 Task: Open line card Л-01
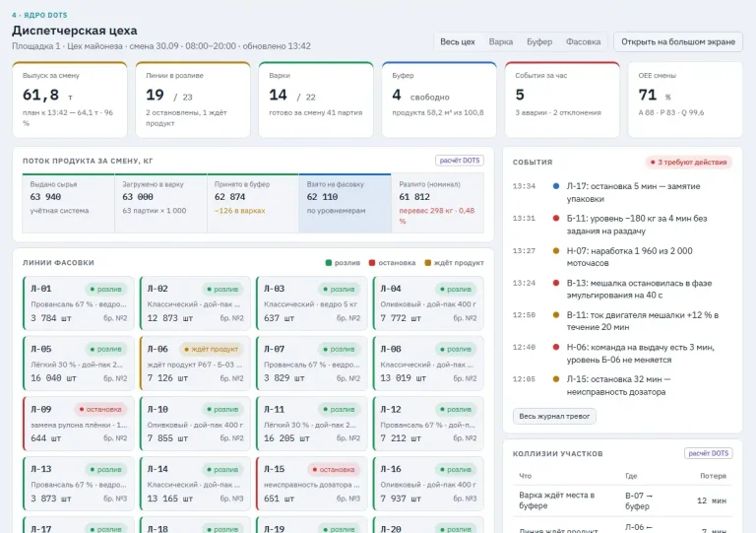pyautogui.click(x=79, y=303)
